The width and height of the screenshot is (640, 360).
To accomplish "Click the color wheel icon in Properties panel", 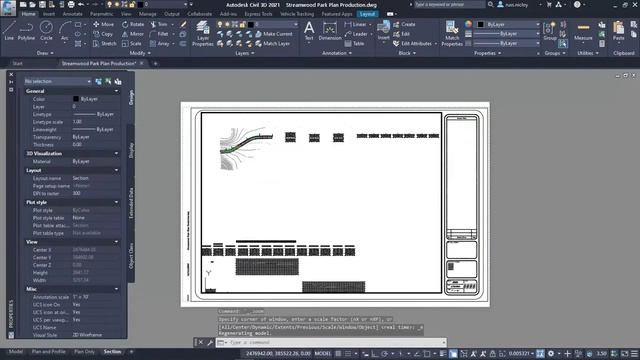I will [x=468, y=24].
